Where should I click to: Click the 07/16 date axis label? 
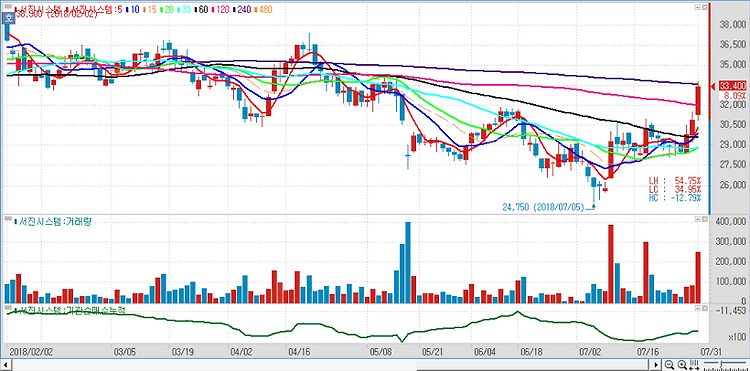pos(648,351)
